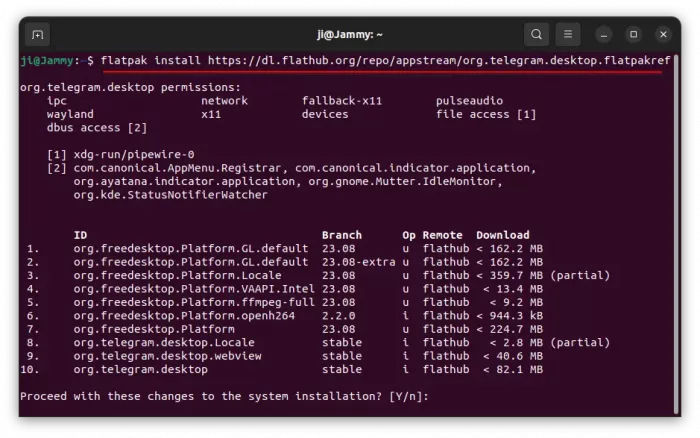The image size is (700, 438).
Task: Click the search magnifier icon
Action: 537,35
